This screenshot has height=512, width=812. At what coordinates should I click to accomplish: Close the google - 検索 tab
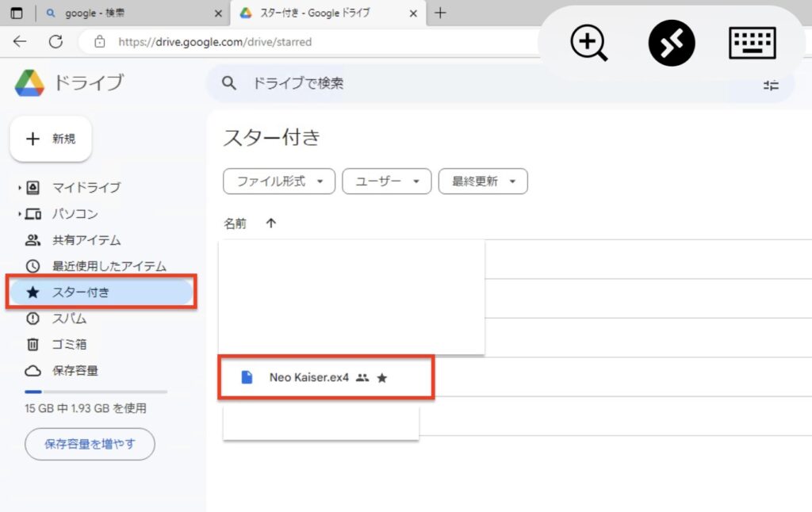point(218,13)
